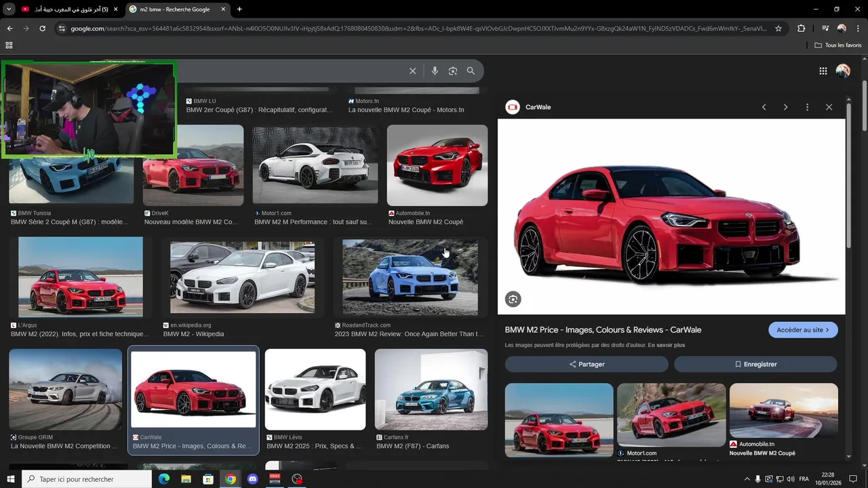
Task: Open the volume control in system tray
Action: [791, 479]
